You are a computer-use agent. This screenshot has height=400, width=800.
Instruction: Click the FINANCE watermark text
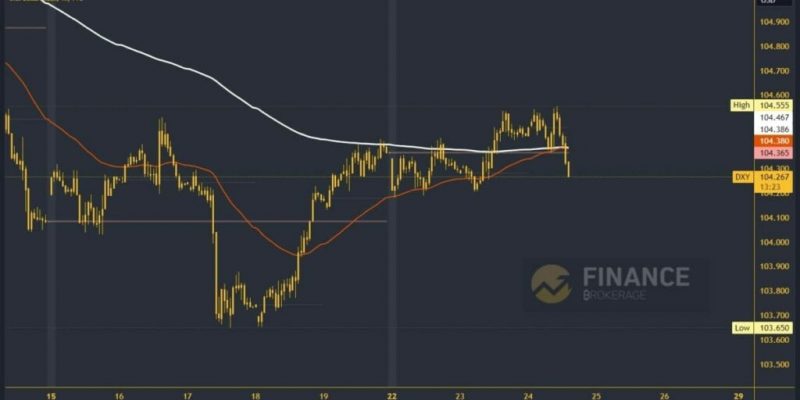click(636, 277)
